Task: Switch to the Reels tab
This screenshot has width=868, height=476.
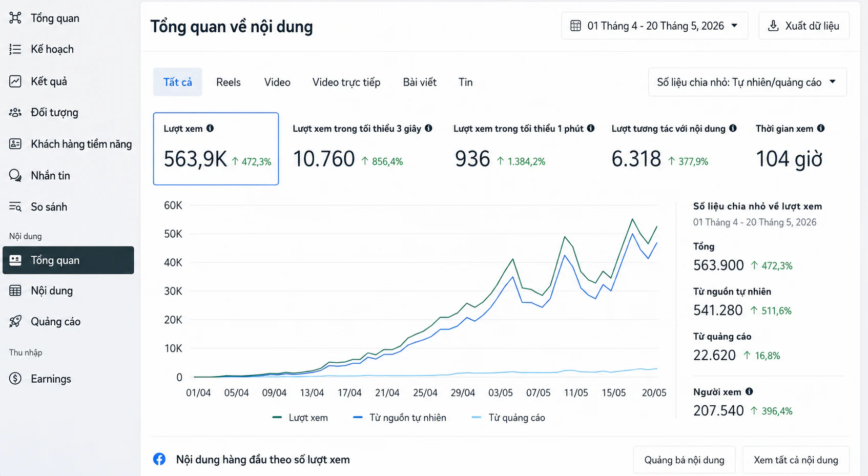Action: (228, 82)
